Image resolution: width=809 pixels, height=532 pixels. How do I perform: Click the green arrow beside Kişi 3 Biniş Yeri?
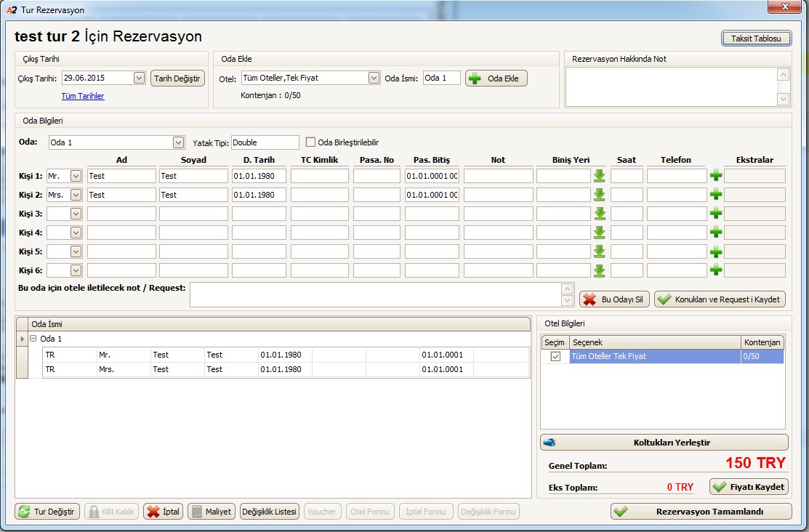click(x=599, y=214)
